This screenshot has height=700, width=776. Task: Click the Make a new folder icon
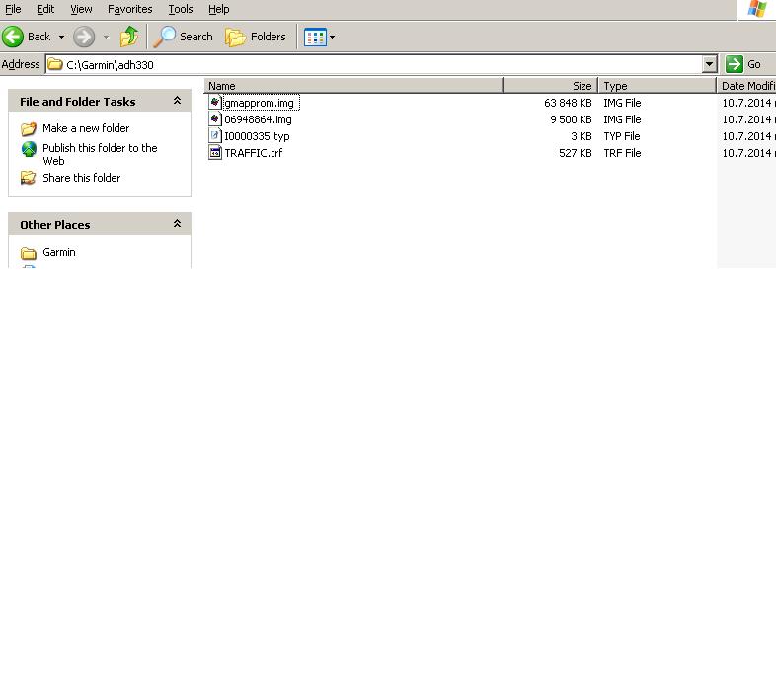point(29,128)
